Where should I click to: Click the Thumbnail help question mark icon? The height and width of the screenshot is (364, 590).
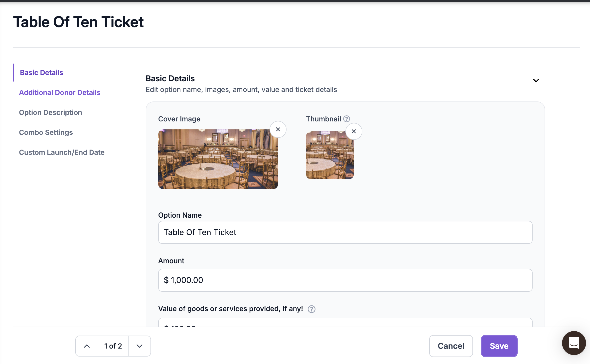(x=346, y=119)
